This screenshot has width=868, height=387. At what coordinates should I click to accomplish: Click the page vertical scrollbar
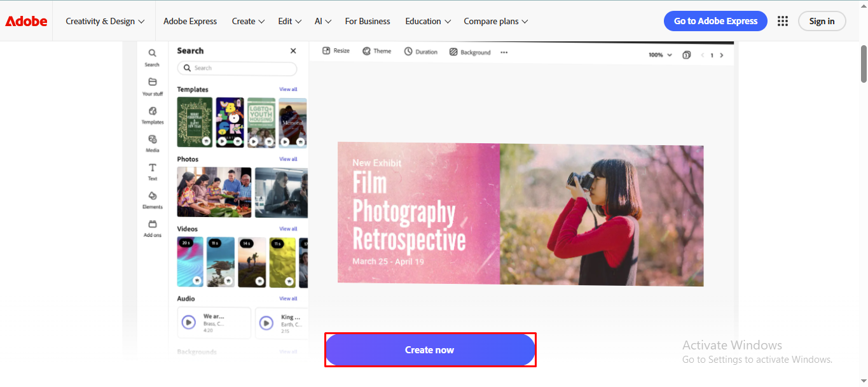pos(864,64)
